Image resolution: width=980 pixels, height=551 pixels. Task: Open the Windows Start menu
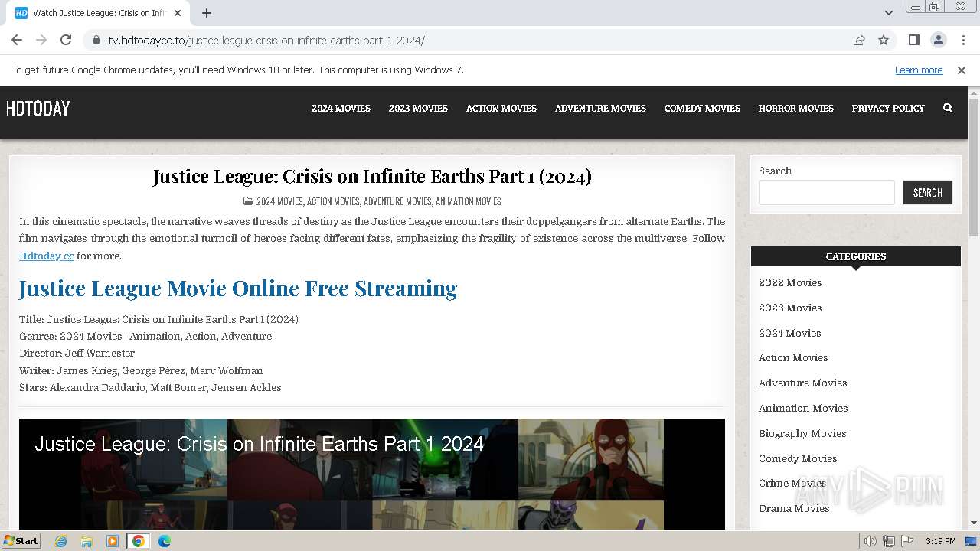(21, 540)
